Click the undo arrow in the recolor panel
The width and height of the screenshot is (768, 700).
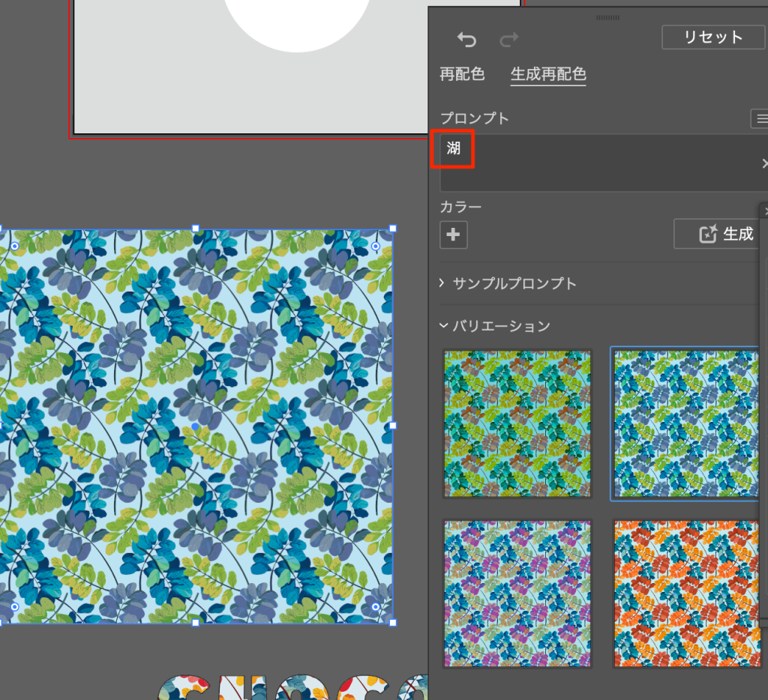(466, 40)
